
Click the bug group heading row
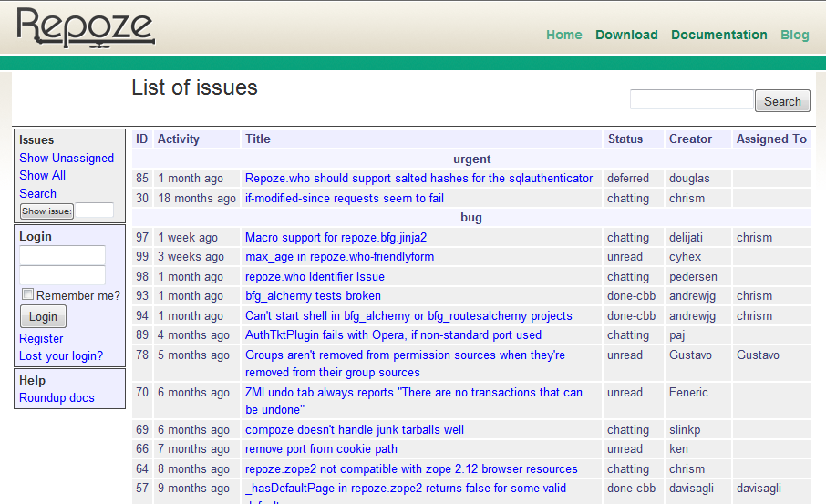[471, 218]
